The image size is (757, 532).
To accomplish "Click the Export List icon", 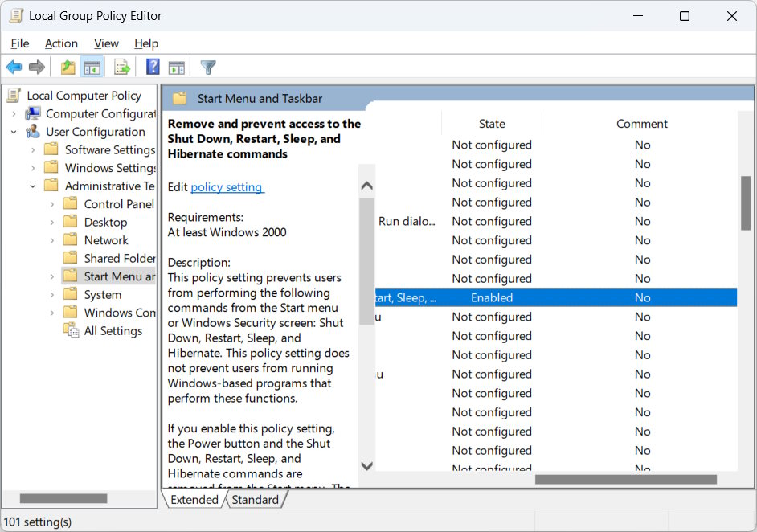I will [x=122, y=67].
